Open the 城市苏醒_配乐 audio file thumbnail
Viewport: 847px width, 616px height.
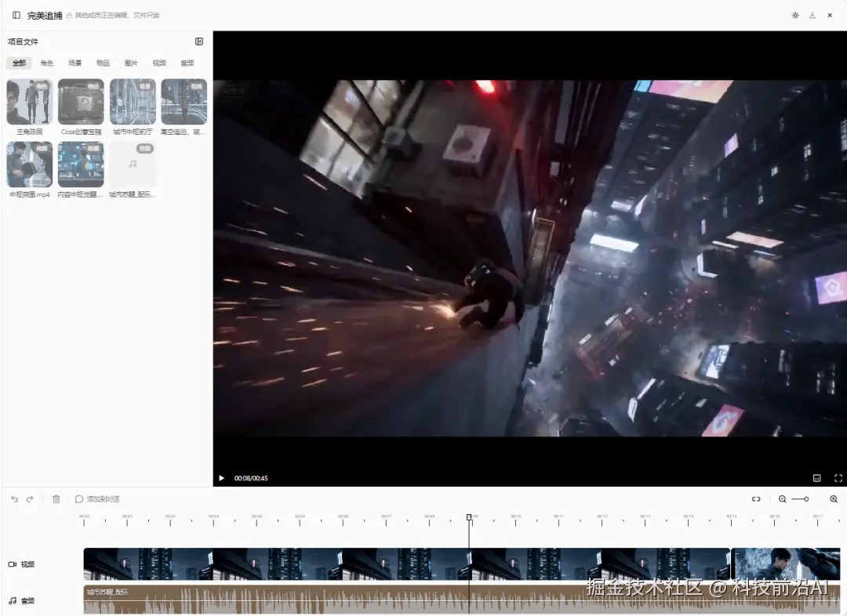[133, 164]
